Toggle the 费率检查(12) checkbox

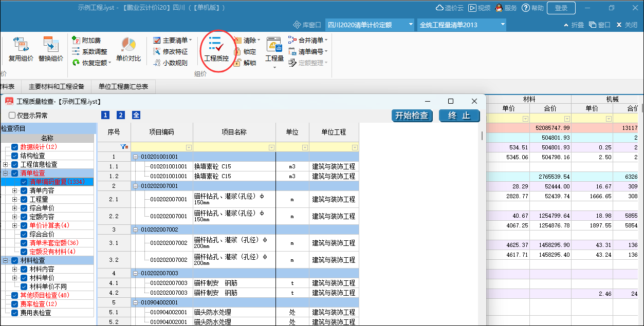(x=15, y=304)
